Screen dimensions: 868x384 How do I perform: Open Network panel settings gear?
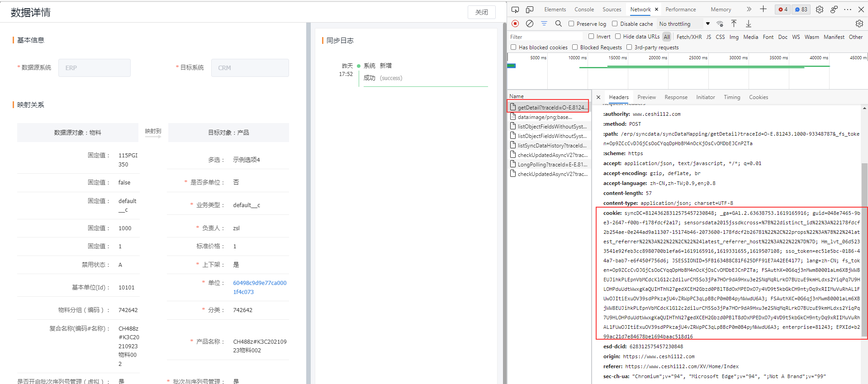[859, 24]
